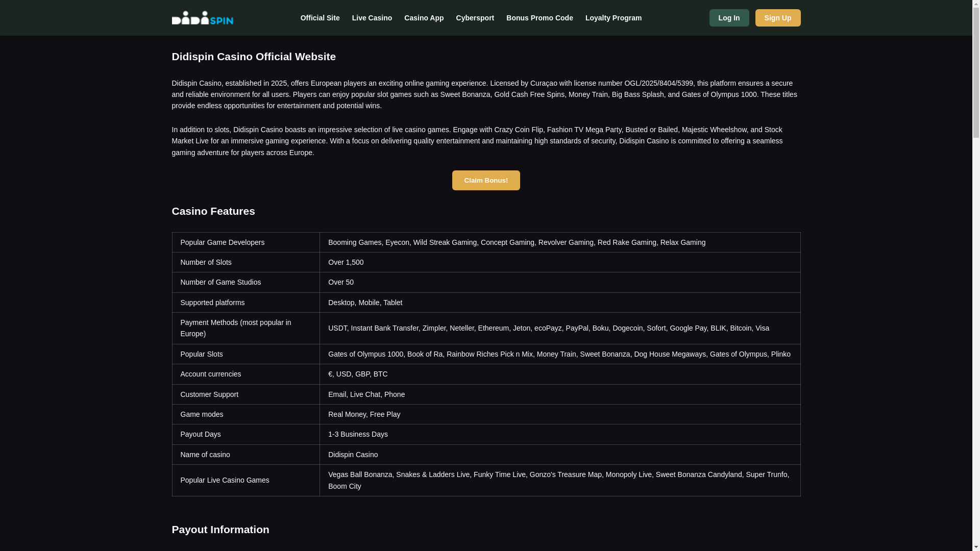Click the 'Customer Support' cell
This screenshot has height=551, width=980.
(246, 394)
